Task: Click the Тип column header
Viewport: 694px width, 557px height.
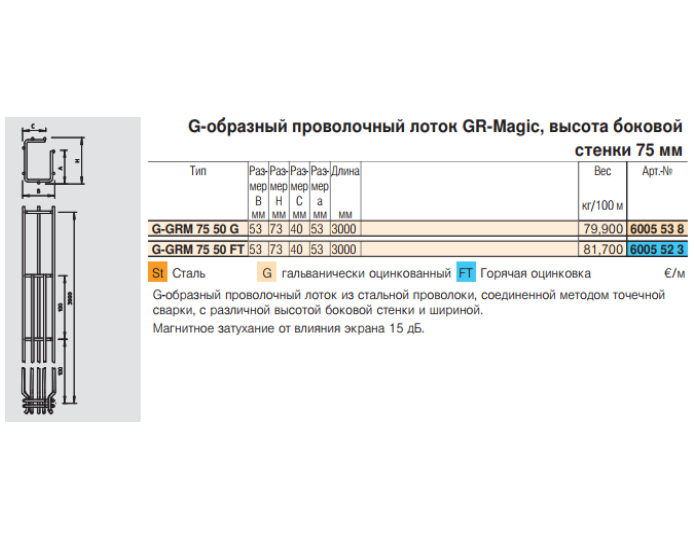Action: [198, 172]
